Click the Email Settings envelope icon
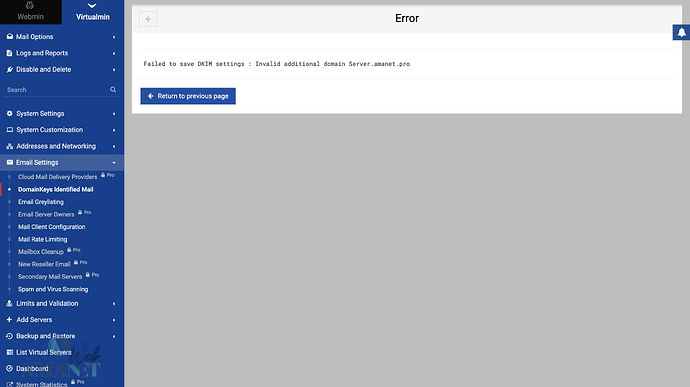This screenshot has width=690, height=387. pos(10,162)
